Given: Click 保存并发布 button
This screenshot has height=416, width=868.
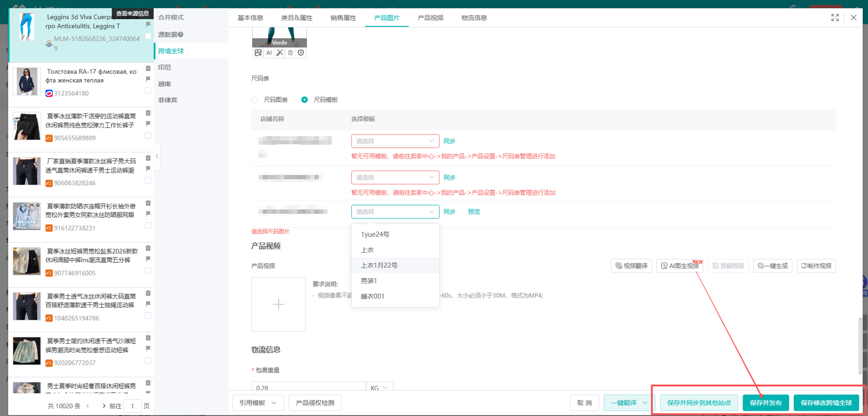Looking at the screenshot, I should [766, 403].
